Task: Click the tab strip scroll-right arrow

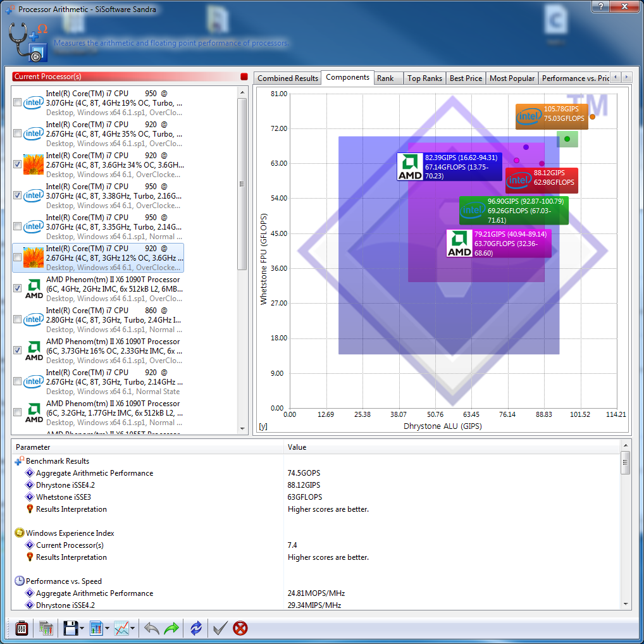Action: point(626,77)
